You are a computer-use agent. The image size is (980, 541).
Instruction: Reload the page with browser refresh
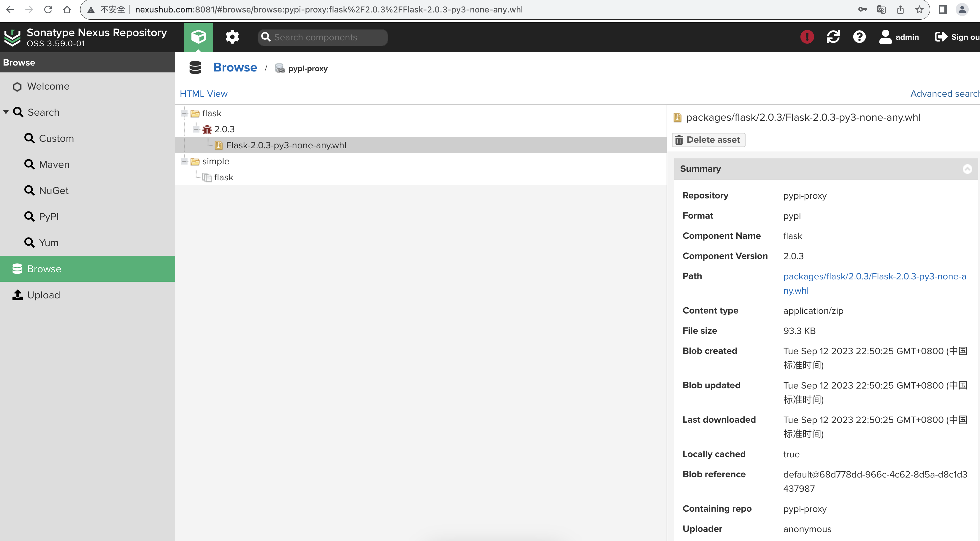[x=48, y=9]
